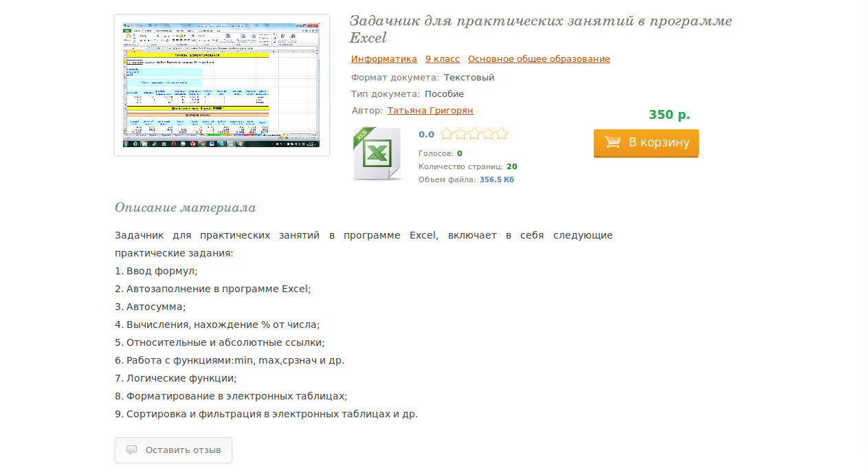Click item 4. Вычисления, нахождение % от числа
The height and width of the screenshot is (473, 868).
tap(217, 324)
